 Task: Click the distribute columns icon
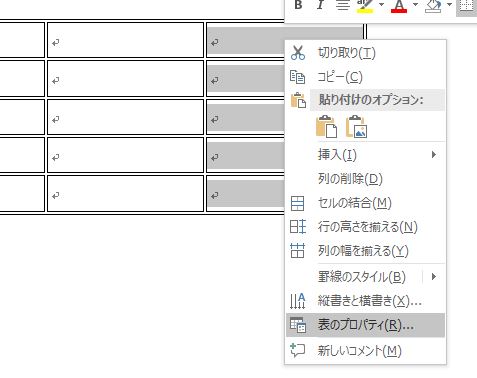297,251
